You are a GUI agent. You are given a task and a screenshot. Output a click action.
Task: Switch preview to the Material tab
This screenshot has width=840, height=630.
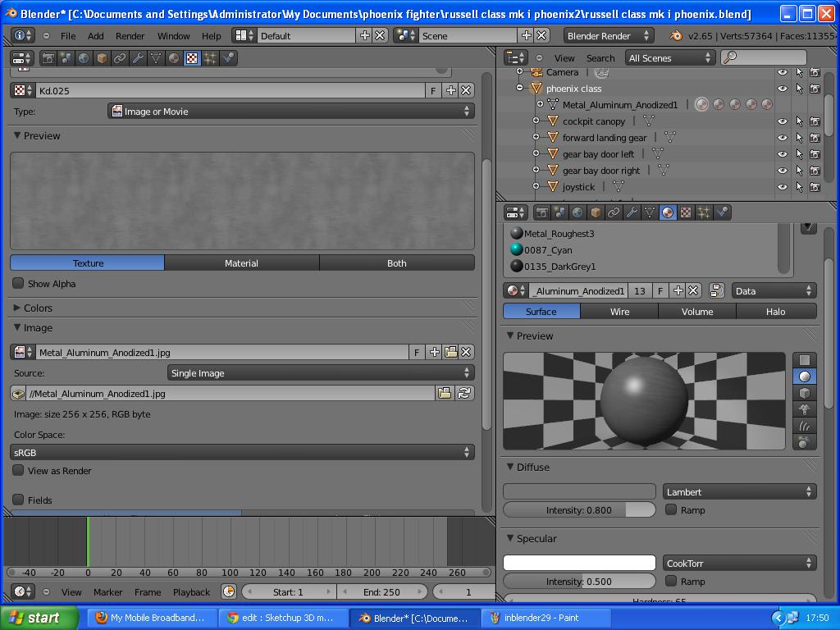tap(241, 263)
